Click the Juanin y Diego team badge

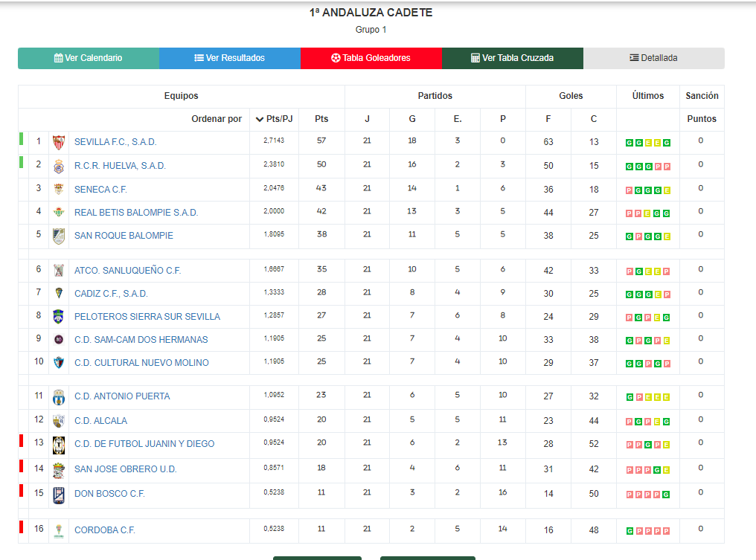(x=59, y=445)
